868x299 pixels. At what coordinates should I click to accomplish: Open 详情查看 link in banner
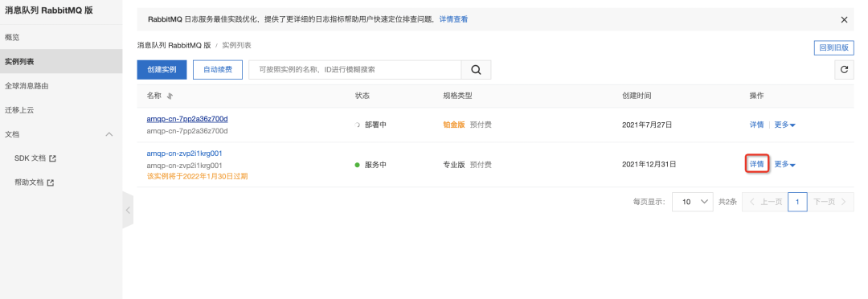click(453, 19)
